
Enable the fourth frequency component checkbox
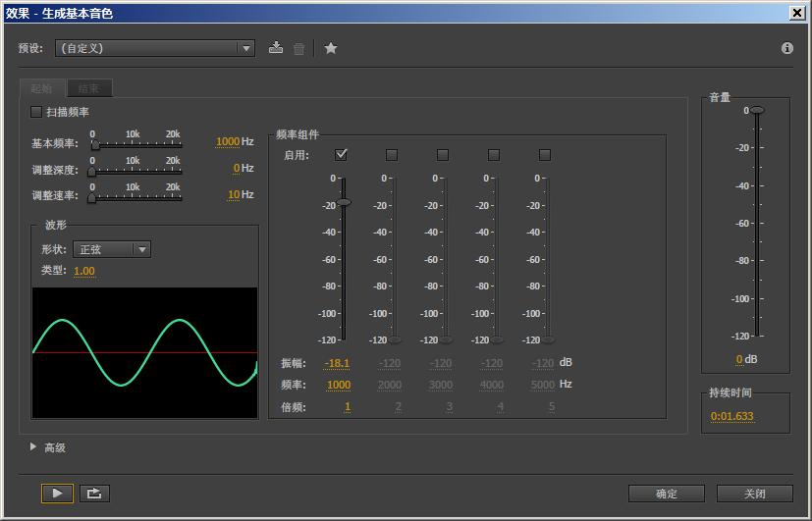(494, 155)
